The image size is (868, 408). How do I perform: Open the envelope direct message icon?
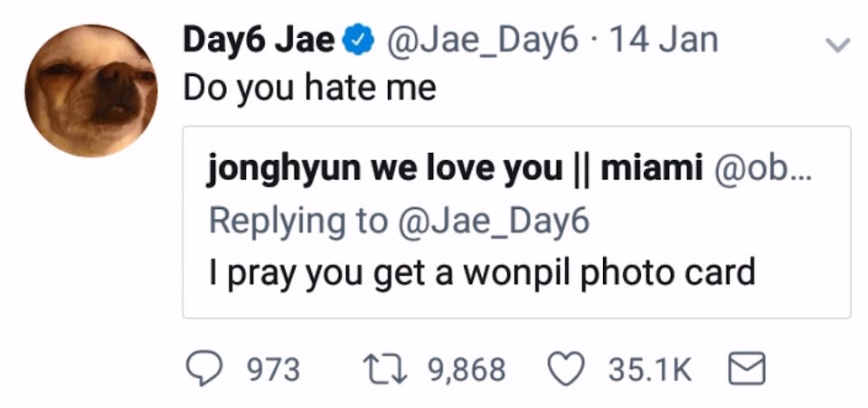click(747, 369)
